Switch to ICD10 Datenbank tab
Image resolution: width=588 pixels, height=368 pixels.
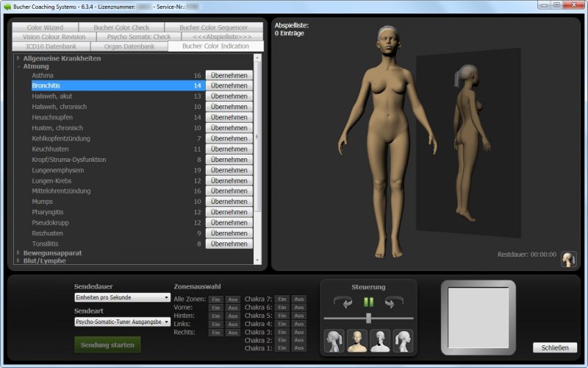pos(51,46)
